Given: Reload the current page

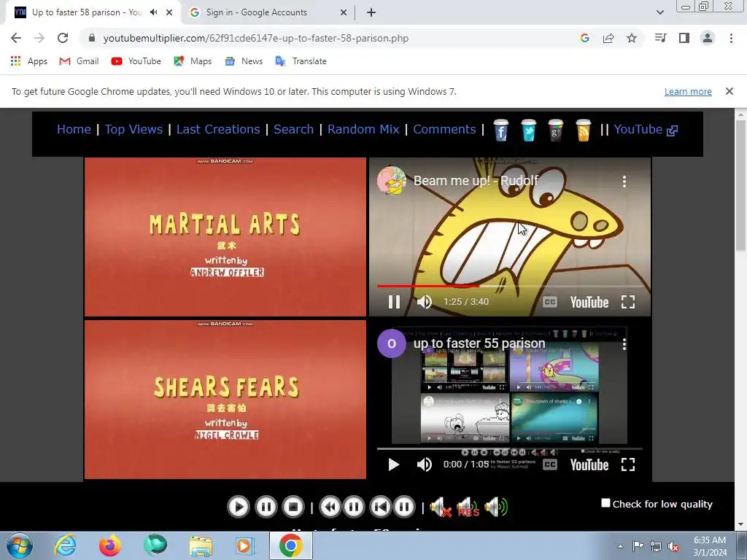Looking at the screenshot, I should coord(63,38).
